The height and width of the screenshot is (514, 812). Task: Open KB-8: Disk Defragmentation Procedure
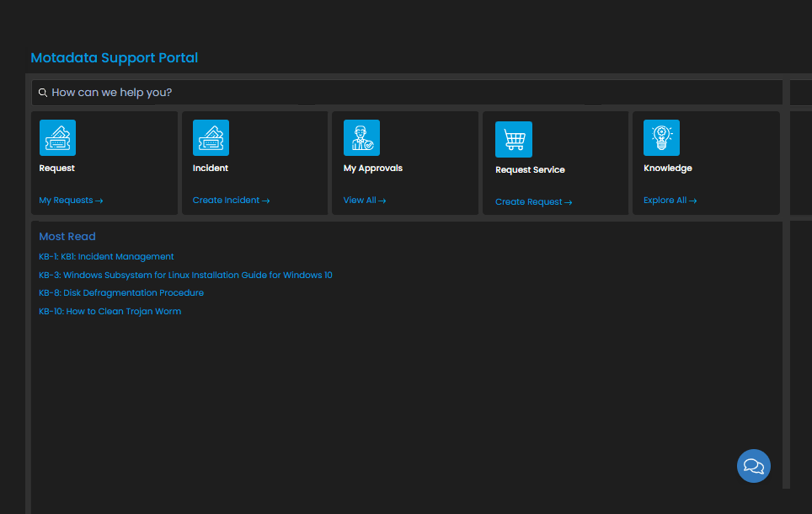coord(121,292)
